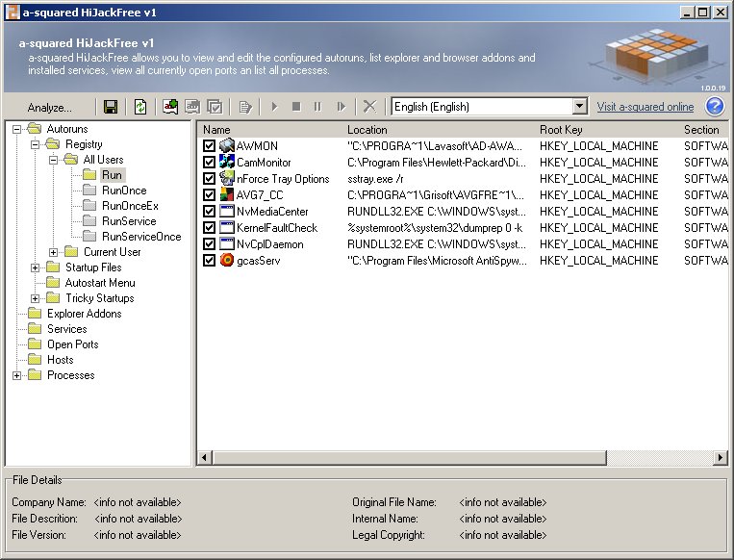Viewport: 734px width, 560px height.
Task: Click the AVG7_CC entry icon
Action: [x=227, y=195]
